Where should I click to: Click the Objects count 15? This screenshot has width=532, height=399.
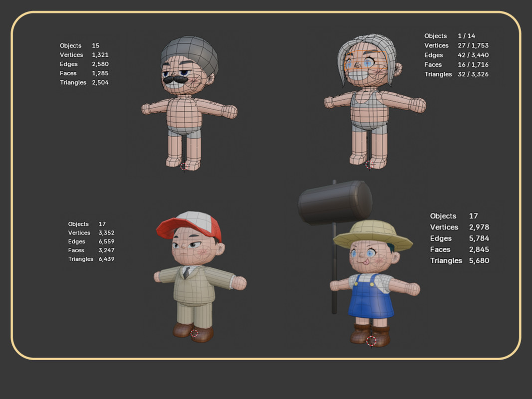(x=96, y=45)
